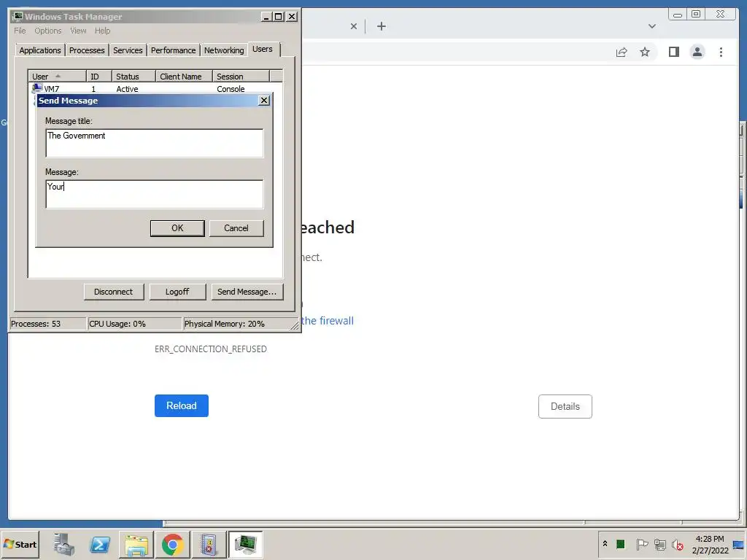Open Chrome profile avatar
The height and width of the screenshot is (560, 747).
coord(697,52)
